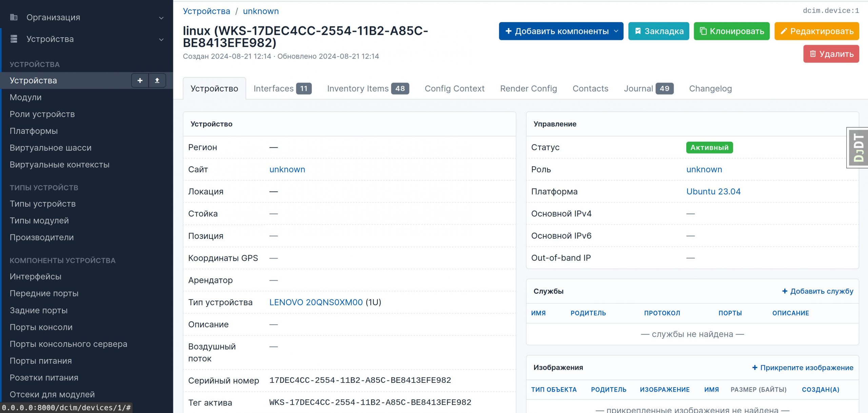This screenshot has height=413, width=868.
Task: Open the Contacts tab
Action: point(590,88)
